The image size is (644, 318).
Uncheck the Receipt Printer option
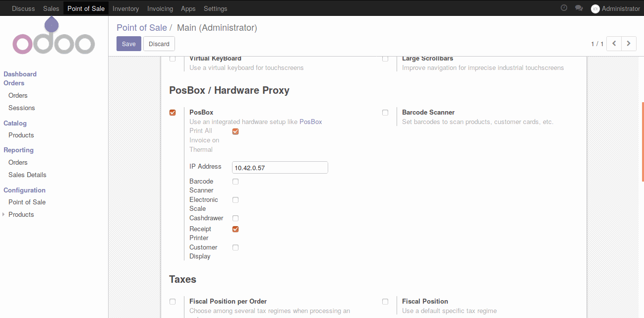tap(235, 229)
